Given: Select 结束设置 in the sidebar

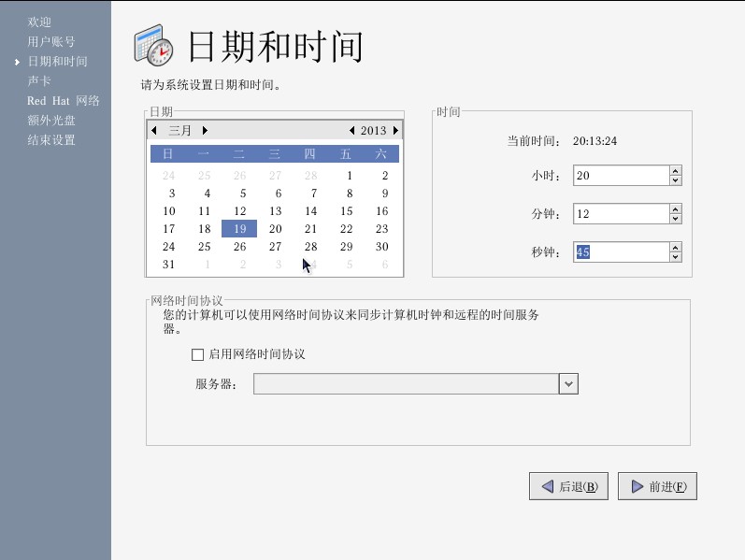Looking at the screenshot, I should (x=51, y=139).
